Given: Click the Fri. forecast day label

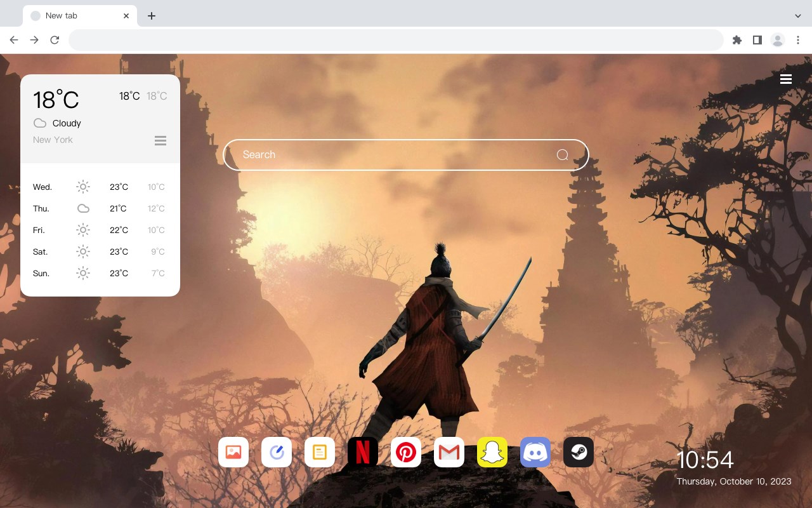Looking at the screenshot, I should coord(39,230).
